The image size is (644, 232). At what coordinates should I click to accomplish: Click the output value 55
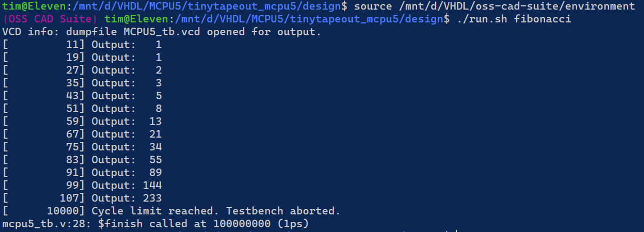(x=155, y=160)
